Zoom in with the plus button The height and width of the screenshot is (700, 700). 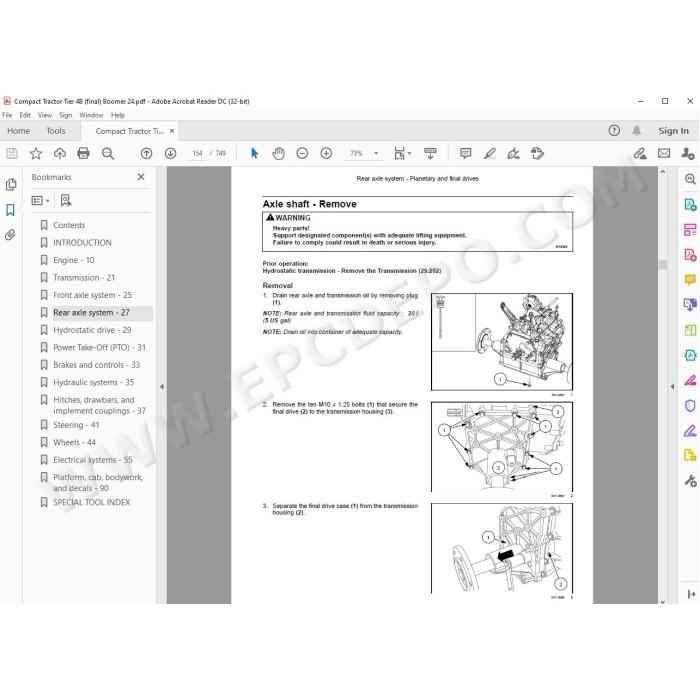coord(326,154)
